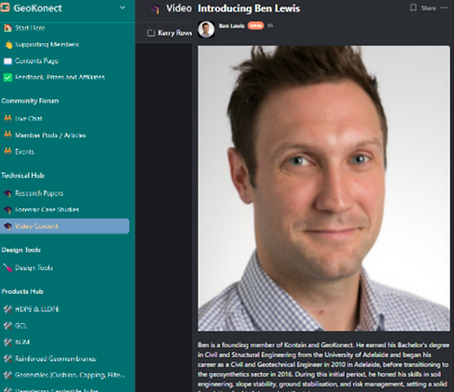The width and height of the screenshot is (454, 392).
Task: Open Geotextiles (Cushion, Capping, Filter) space
Action: coord(70,375)
